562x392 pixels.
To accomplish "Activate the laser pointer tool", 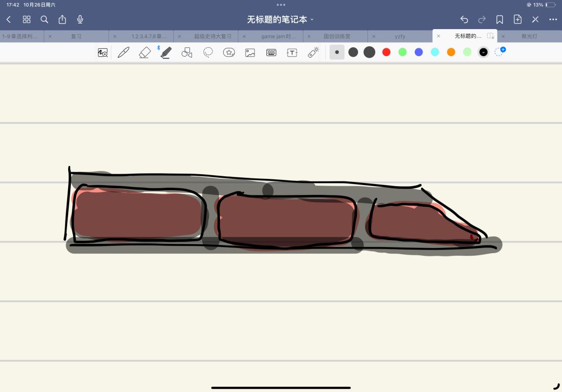I will [313, 53].
